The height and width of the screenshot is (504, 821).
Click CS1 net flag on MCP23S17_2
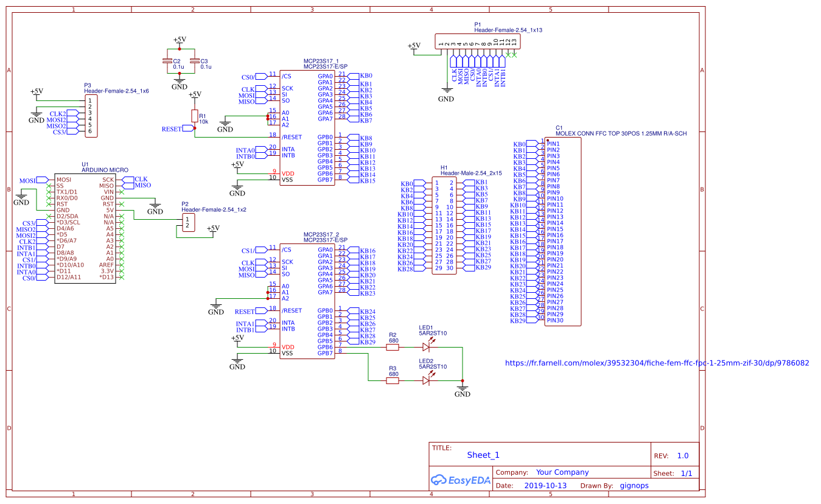[253, 251]
